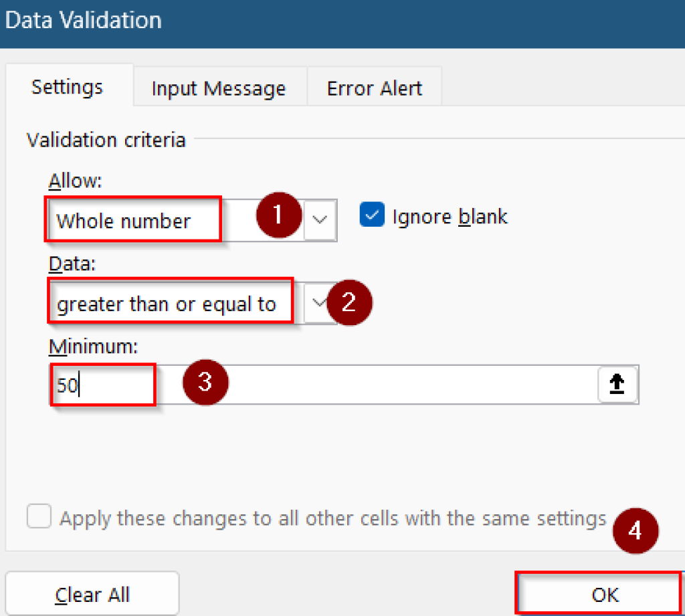Screen dimensions: 685x616
Task: Enable applying changes to all cells with same settings
Action: click(x=39, y=516)
